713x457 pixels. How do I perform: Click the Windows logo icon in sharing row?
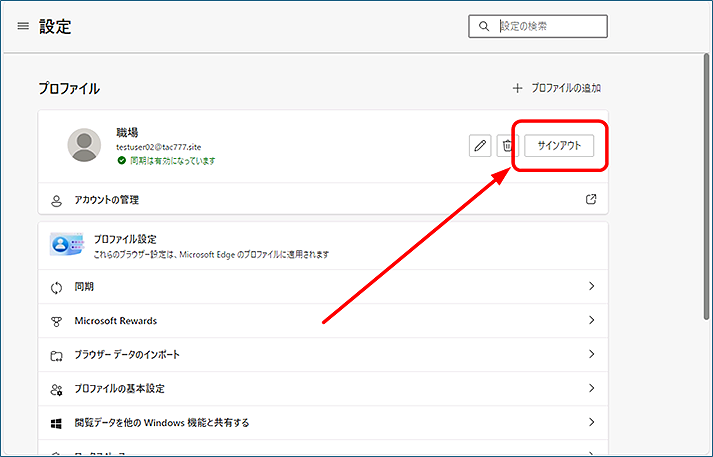click(56, 424)
